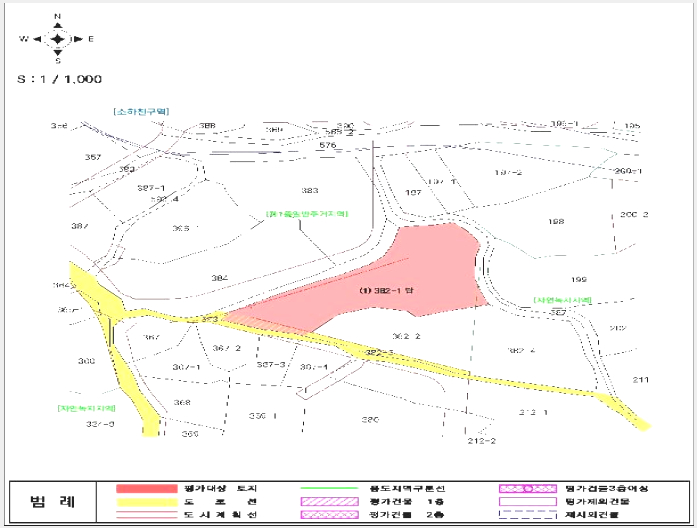The width and height of the screenshot is (697, 528).
Task: Click the 용도지역구분선 legend text
Action: [x=407, y=488]
